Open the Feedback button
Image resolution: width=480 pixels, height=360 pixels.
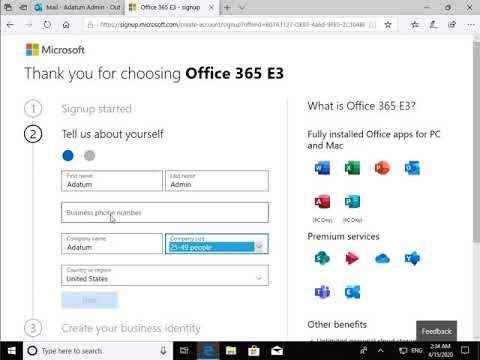[x=436, y=331]
